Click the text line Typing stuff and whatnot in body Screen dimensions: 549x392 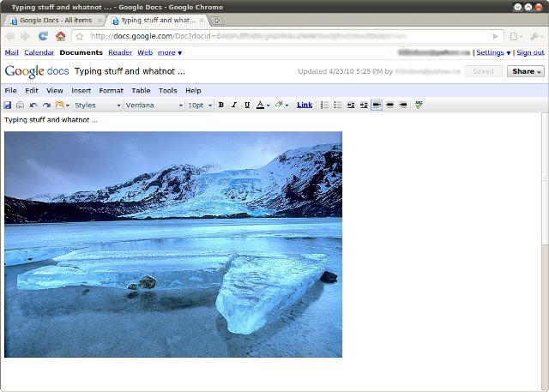(51, 120)
